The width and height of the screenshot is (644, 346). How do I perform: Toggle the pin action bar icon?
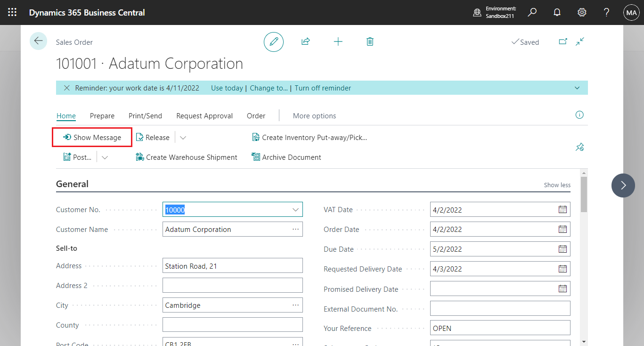click(x=579, y=148)
